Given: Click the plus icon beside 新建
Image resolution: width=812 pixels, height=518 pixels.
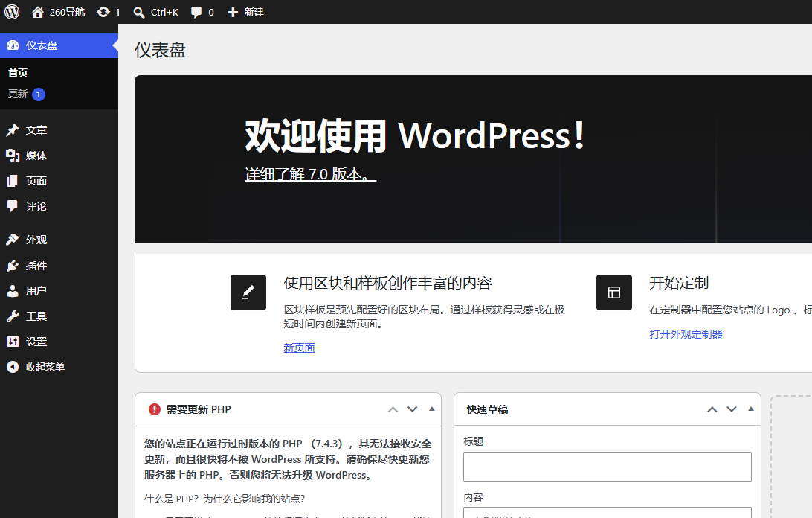Looking at the screenshot, I should [233, 13].
